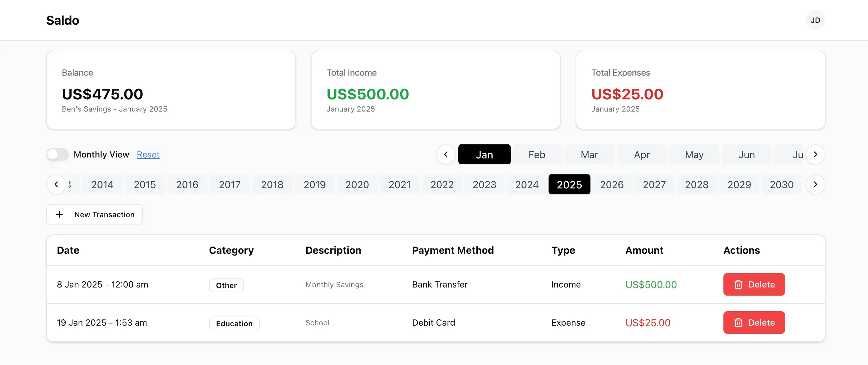Select the Mar month

click(589, 154)
